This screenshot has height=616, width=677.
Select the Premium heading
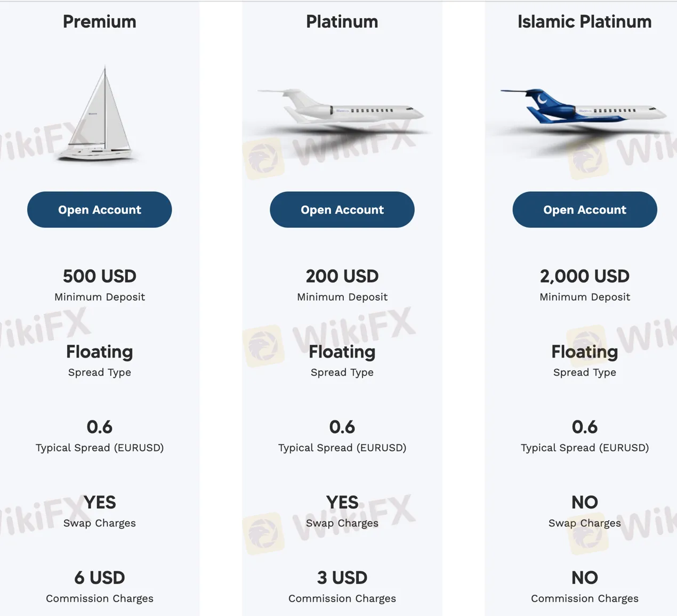click(x=100, y=22)
